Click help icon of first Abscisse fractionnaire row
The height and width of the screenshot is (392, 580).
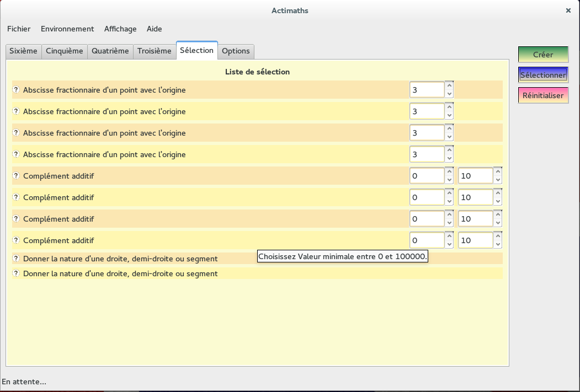[x=16, y=90]
